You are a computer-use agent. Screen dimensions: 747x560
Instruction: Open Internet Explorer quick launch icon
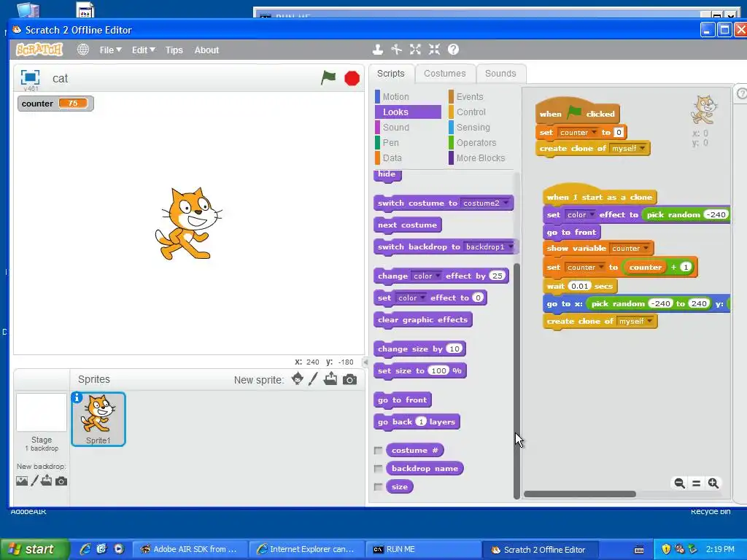click(86, 549)
